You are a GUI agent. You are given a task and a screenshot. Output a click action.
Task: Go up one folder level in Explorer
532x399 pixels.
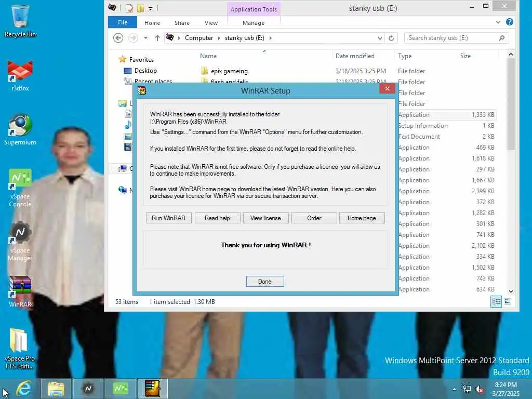point(157,38)
